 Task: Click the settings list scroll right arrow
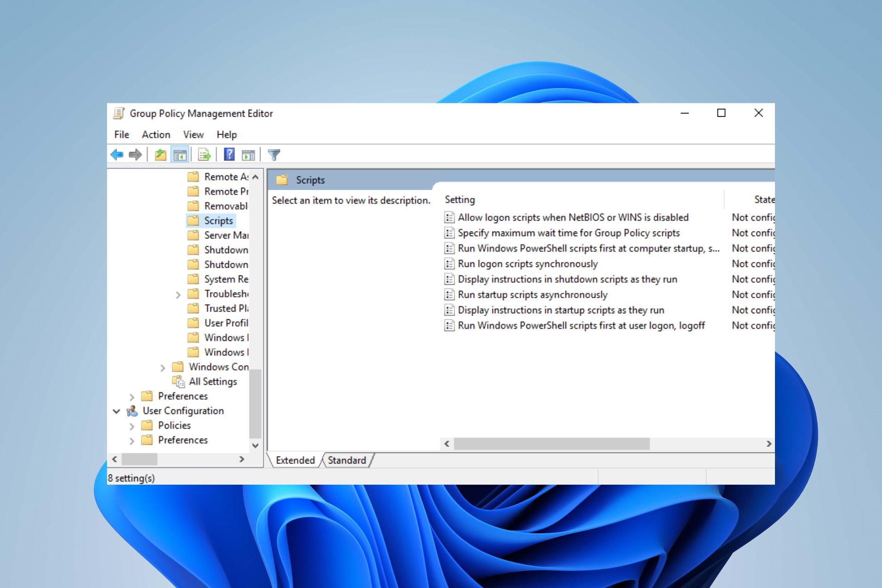coord(769,444)
